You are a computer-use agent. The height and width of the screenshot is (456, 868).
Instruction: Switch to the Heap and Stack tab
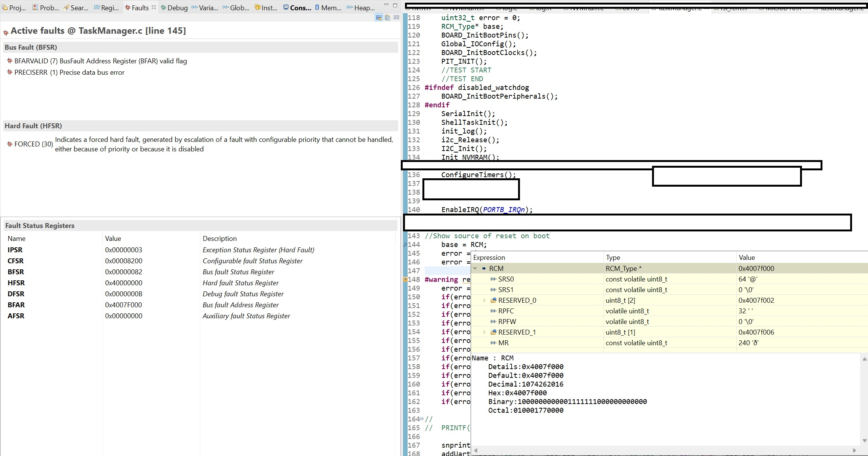361,8
